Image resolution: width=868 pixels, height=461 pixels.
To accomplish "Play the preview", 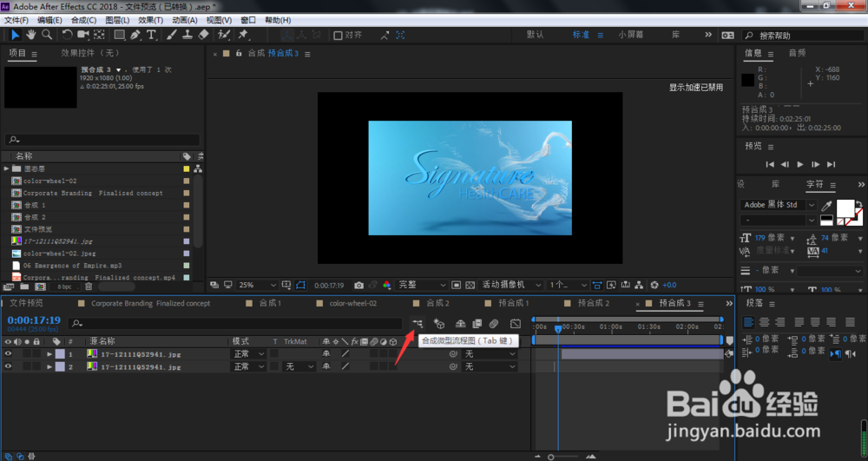I will click(800, 164).
